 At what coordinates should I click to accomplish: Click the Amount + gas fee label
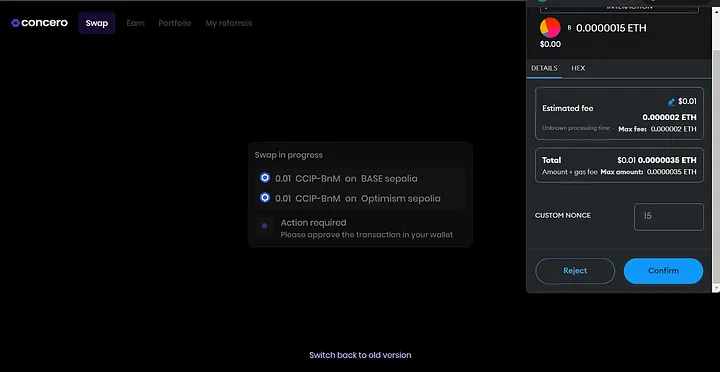569,172
